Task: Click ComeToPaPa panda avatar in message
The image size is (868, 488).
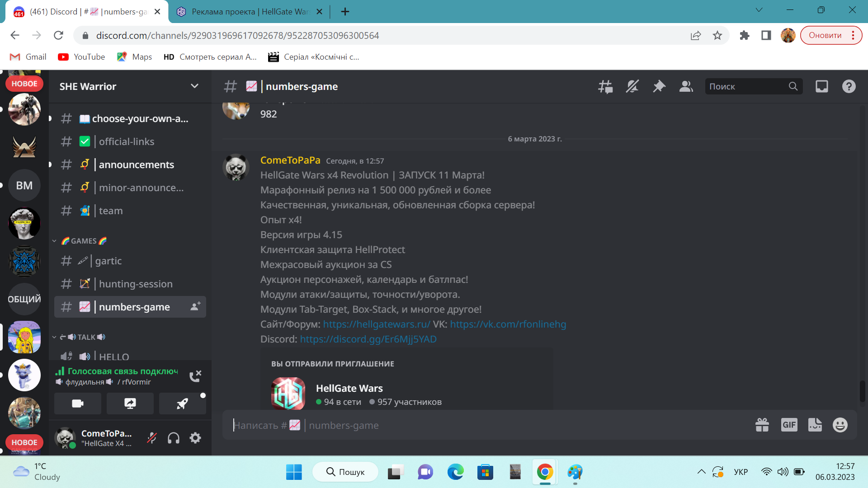Action: pos(236,167)
